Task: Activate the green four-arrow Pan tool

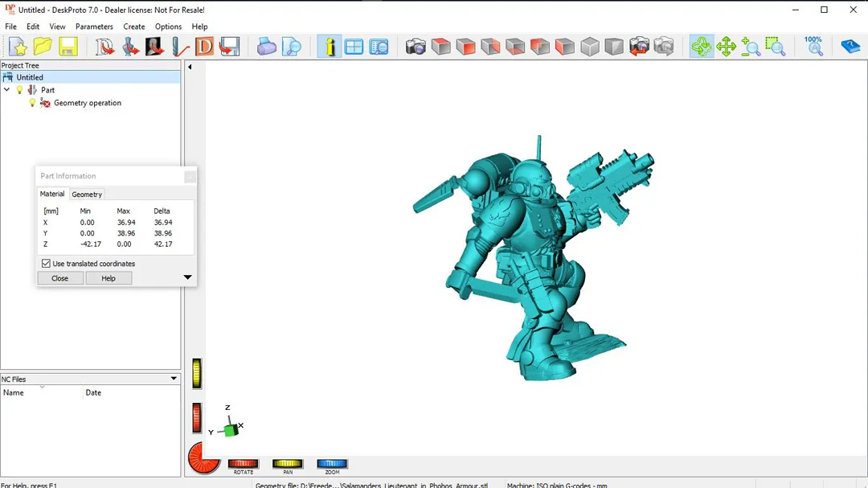Action: (726, 47)
